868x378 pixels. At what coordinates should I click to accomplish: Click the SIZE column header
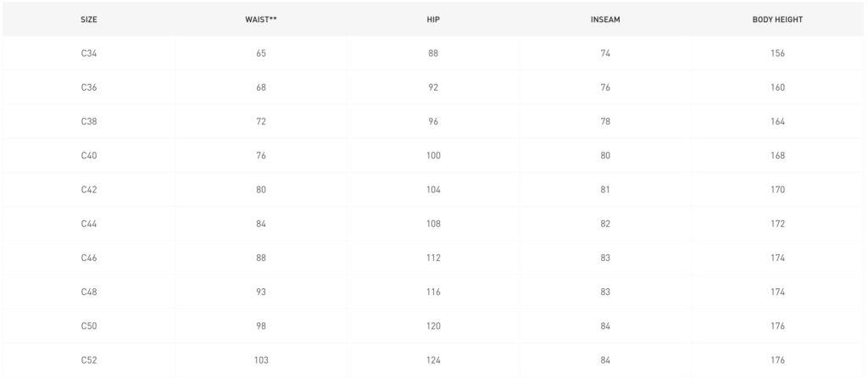[x=88, y=19]
